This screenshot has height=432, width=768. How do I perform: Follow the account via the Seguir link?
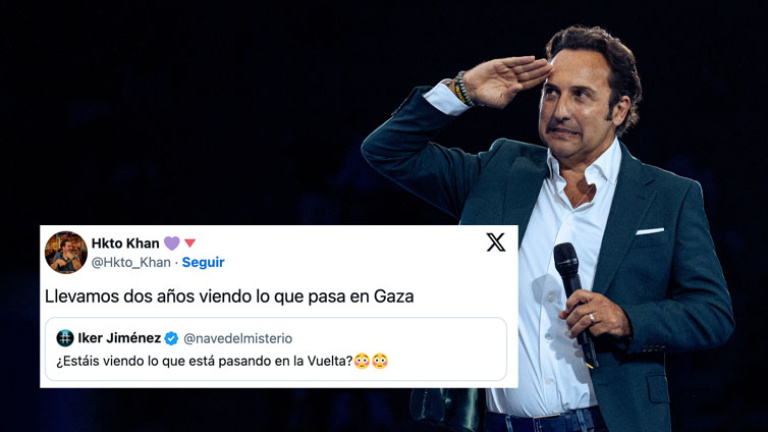(x=203, y=263)
